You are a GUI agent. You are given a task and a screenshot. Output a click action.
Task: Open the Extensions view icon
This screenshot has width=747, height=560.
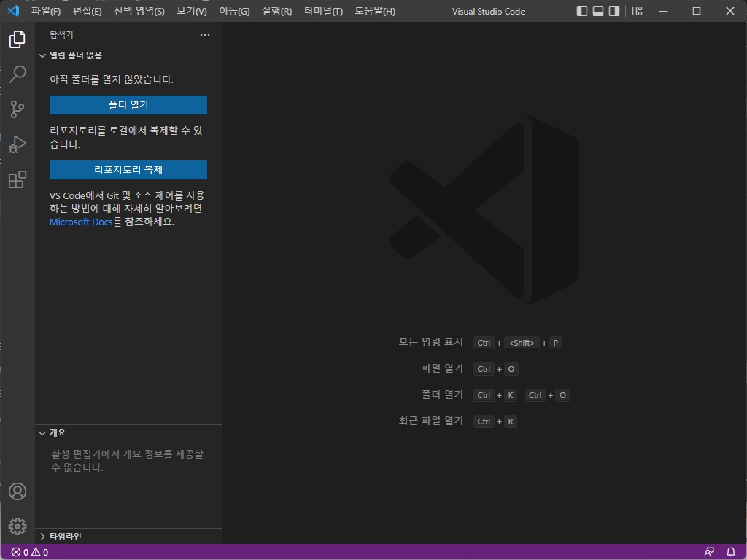tap(18, 179)
